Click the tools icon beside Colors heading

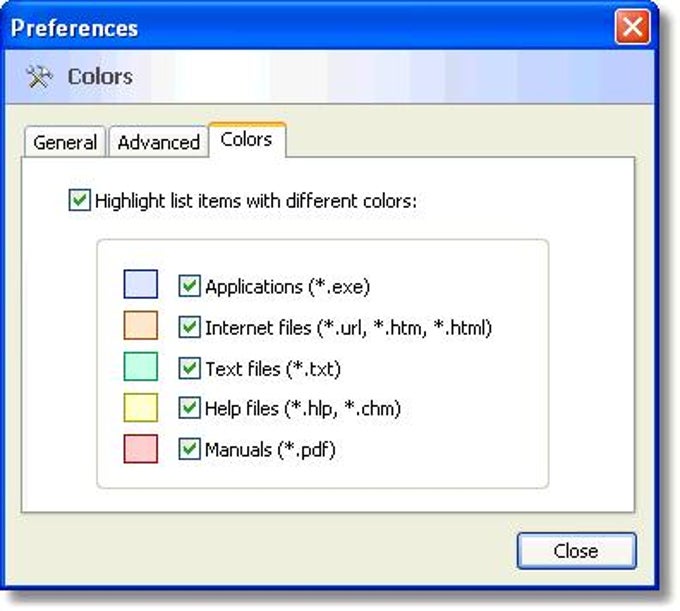[39, 77]
